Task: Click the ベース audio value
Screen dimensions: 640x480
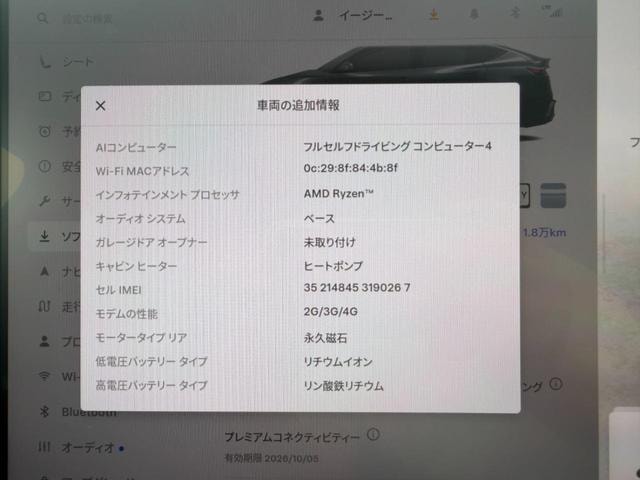Action: tap(319, 218)
